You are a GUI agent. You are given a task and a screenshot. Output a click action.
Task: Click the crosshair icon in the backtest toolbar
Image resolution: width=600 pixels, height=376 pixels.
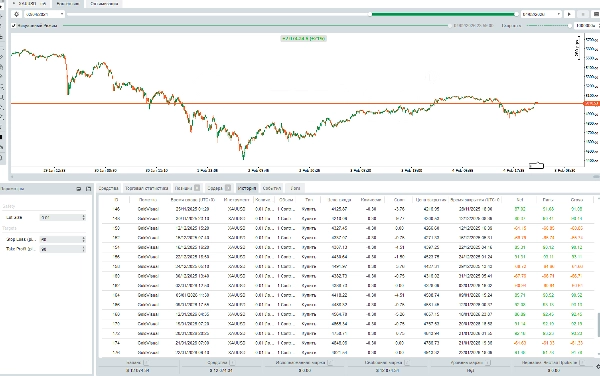16,14
